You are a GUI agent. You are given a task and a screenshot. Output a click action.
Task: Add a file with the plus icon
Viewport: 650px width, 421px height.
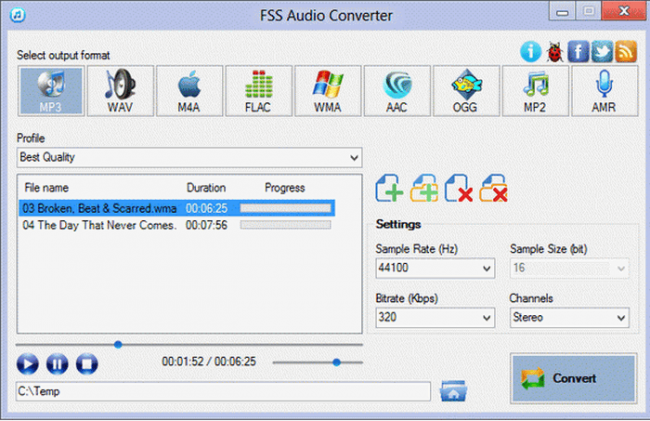[x=389, y=189]
